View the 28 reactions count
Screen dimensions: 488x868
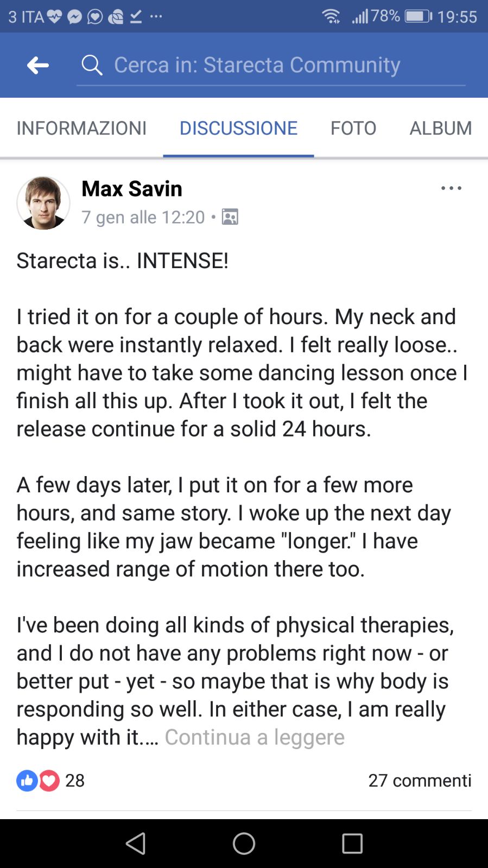[x=75, y=781]
